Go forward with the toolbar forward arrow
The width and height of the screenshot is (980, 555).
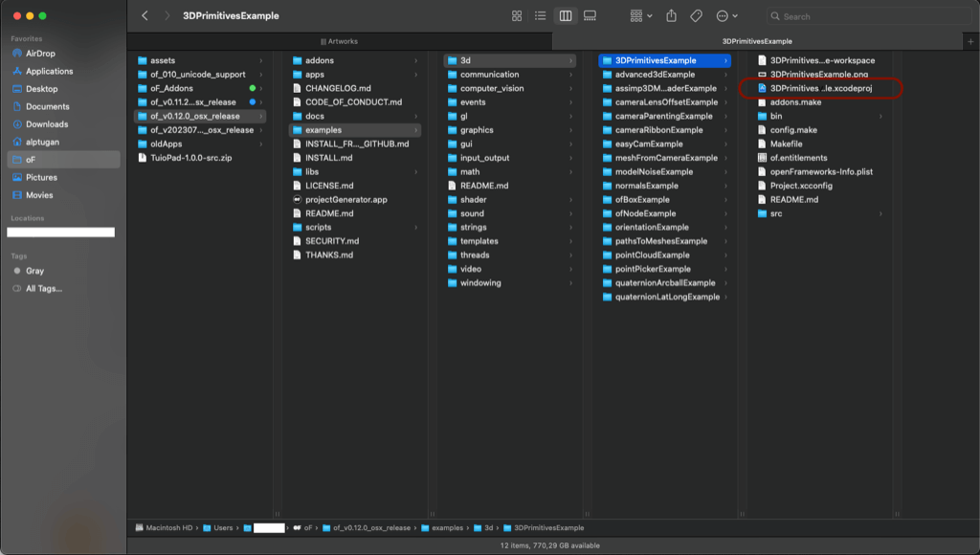tap(167, 15)
